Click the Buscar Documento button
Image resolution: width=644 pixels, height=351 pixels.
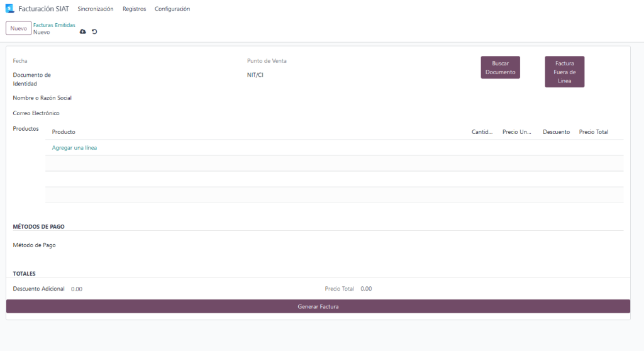coord(500,67)
